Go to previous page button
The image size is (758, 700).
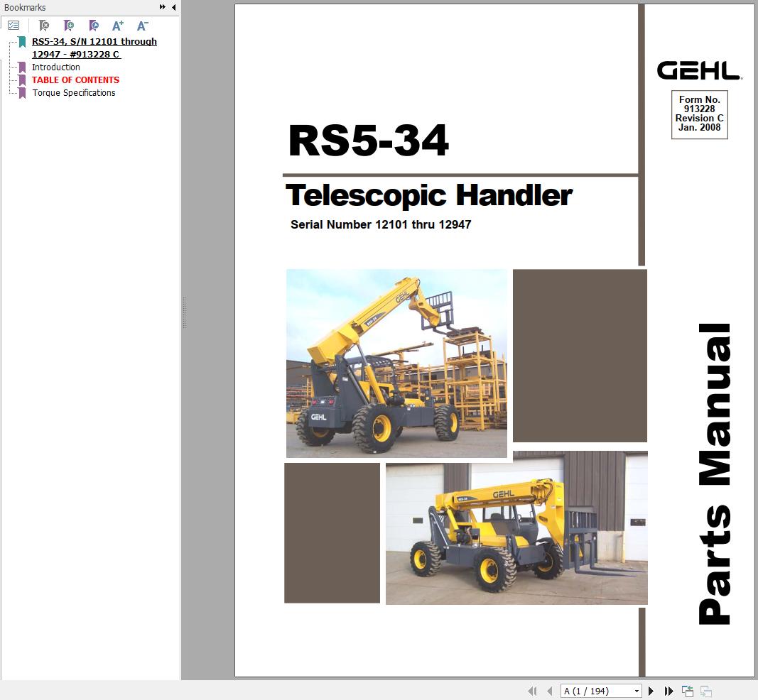(x=549, y=691)
